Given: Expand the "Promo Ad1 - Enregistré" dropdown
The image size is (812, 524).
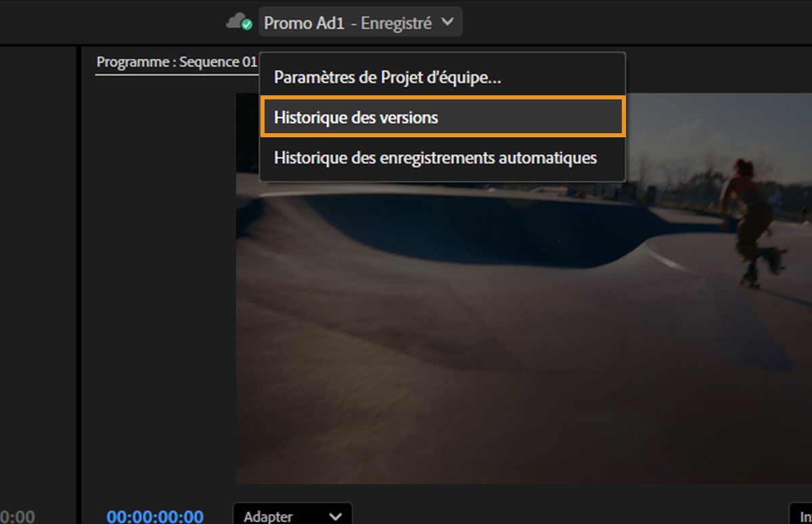Looking at the screenshot, I should click(360, 22).
